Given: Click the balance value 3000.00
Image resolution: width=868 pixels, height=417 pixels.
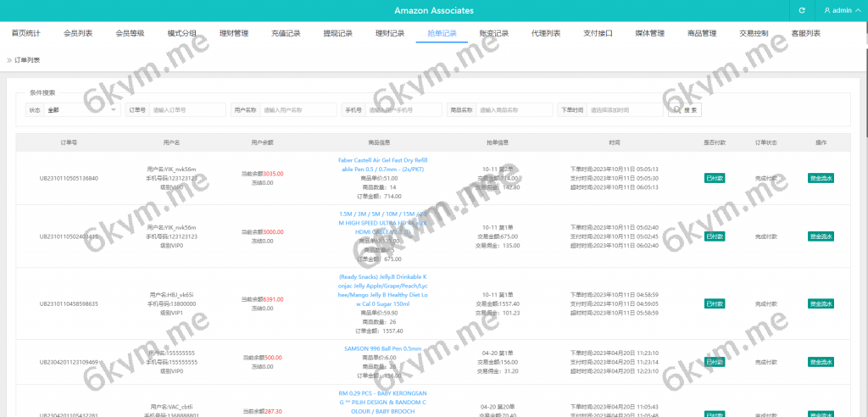Looking at the screenshot, I should (x=274, y=232).
